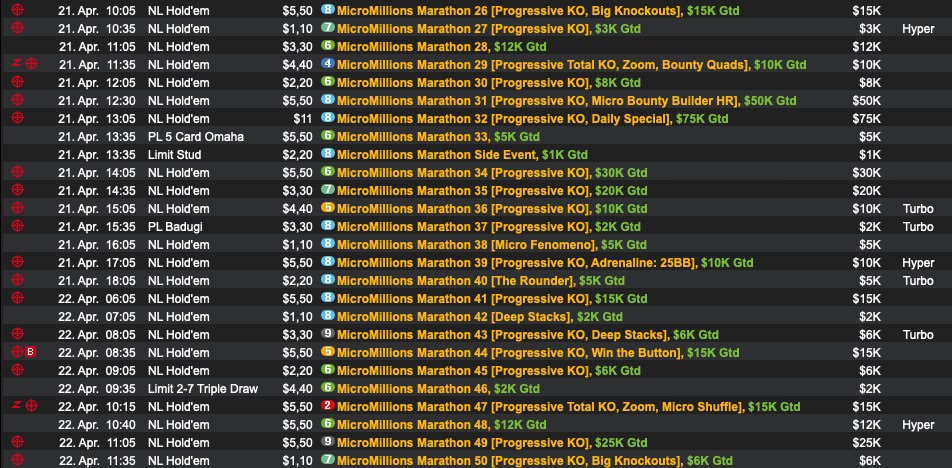Select PL 5 Card Omaha game text

(x=196, y=137)
